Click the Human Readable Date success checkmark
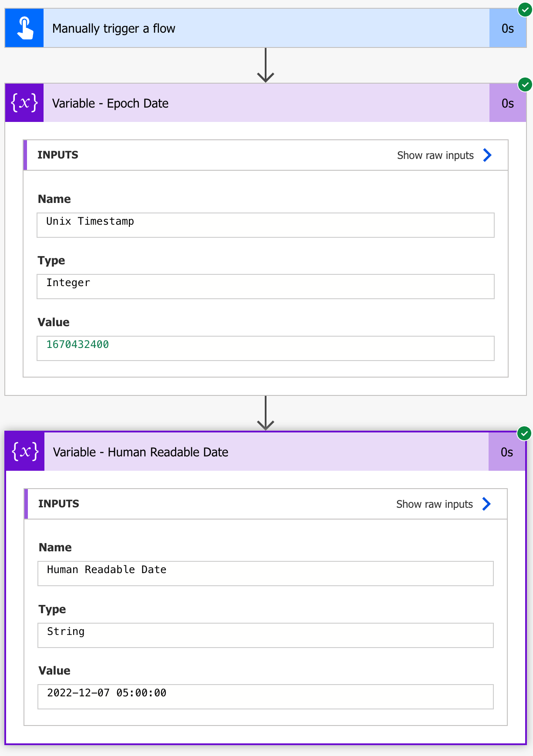 coord(524,433)
